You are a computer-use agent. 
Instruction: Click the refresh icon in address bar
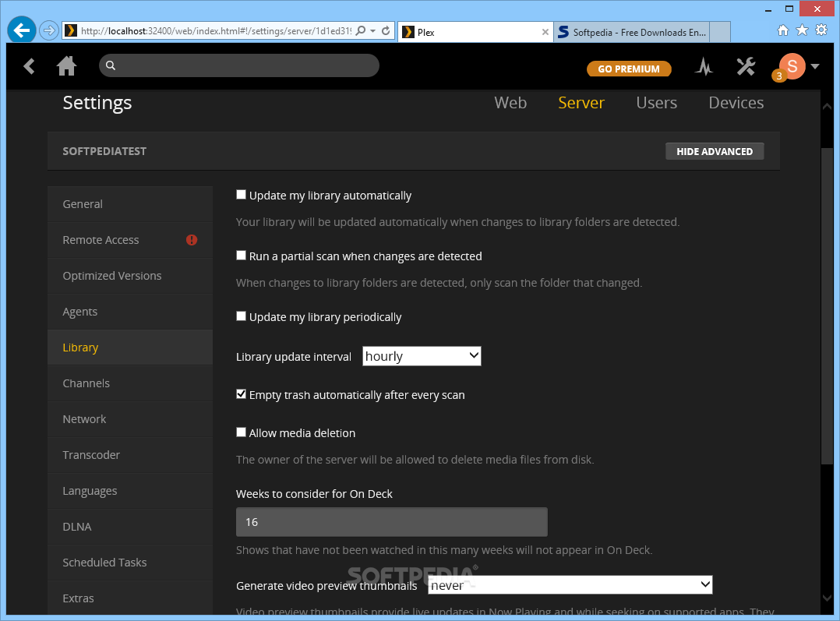click(x=386, y=30)
